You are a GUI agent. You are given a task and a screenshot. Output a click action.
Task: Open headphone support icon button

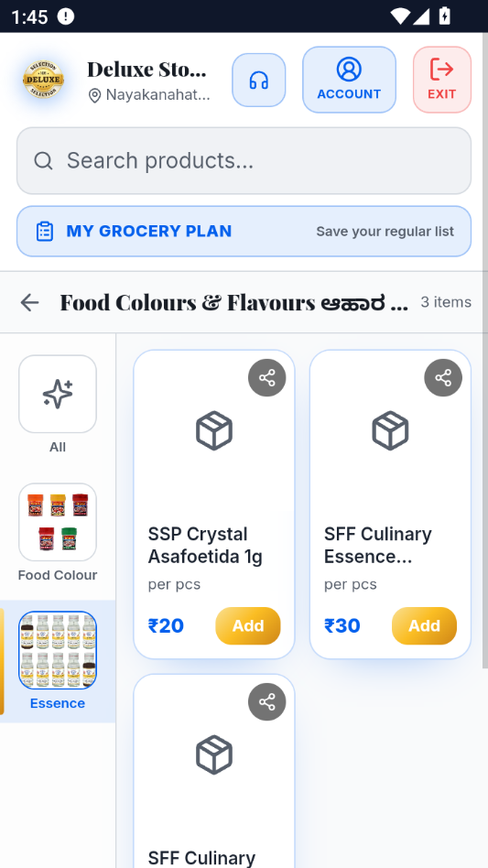click(x=258, y=81)
